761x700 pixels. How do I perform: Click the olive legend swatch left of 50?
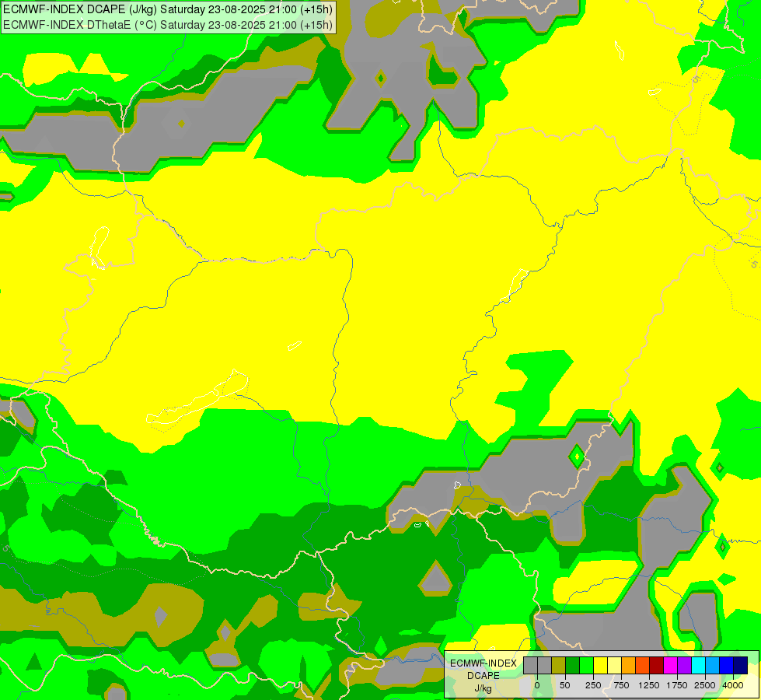pos(559,665)
